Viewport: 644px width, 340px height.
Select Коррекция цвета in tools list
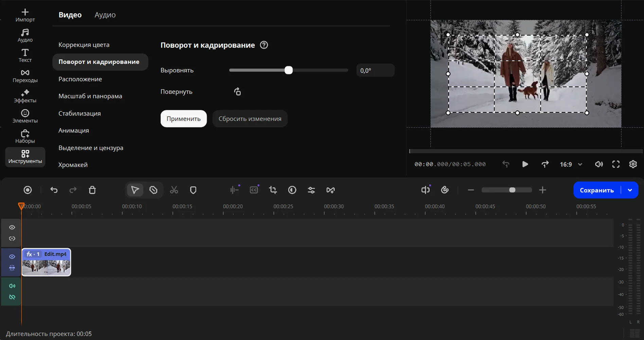tap(84, 45)
